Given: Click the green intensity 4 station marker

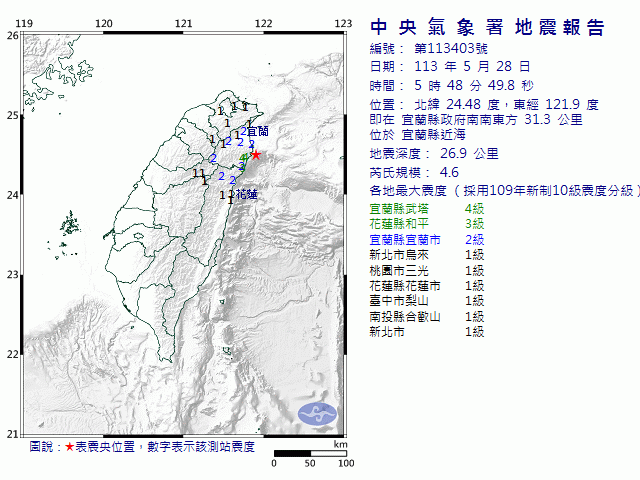Looking at the screenshot, I should pos(244,158).
